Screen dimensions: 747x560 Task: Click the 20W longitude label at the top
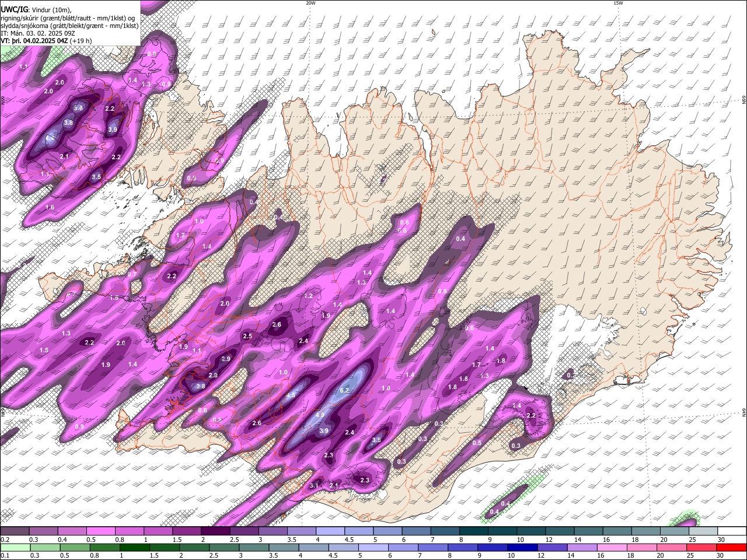tap(310, 3)
